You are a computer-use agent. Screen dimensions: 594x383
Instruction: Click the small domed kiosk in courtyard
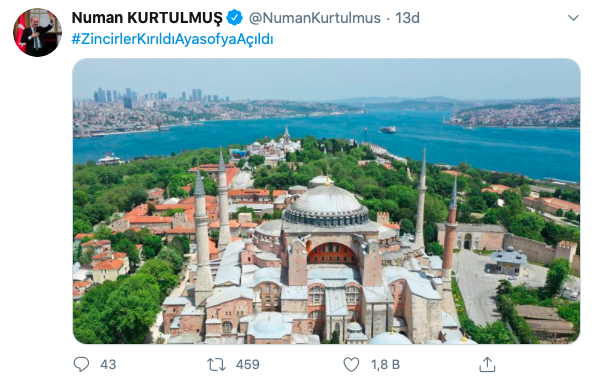tap(509, 261)
